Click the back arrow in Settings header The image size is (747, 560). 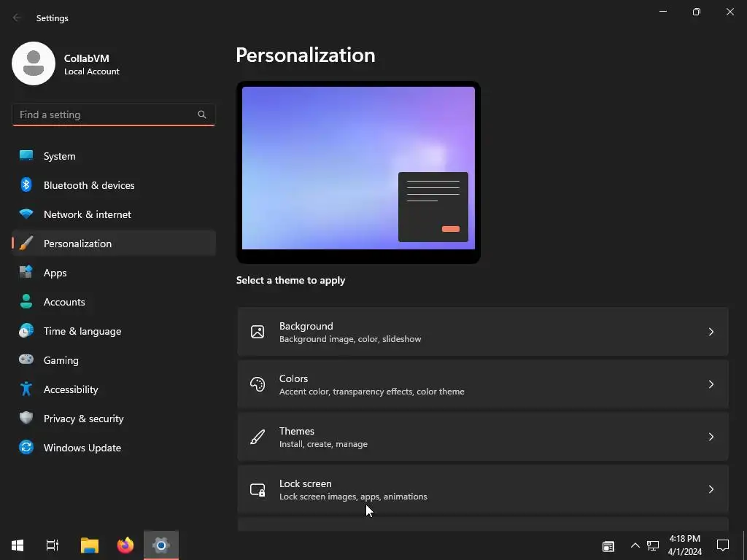tap(17, 17)
